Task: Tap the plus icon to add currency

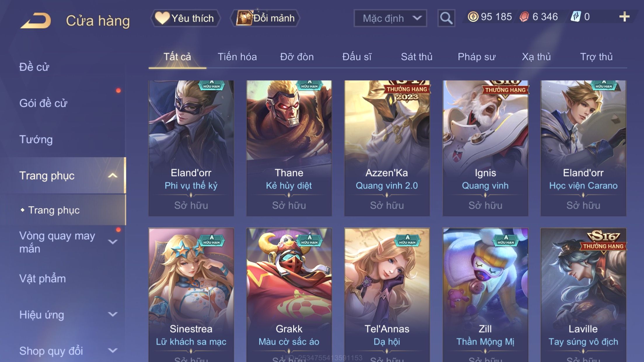Action: click(x=624, y=17)
